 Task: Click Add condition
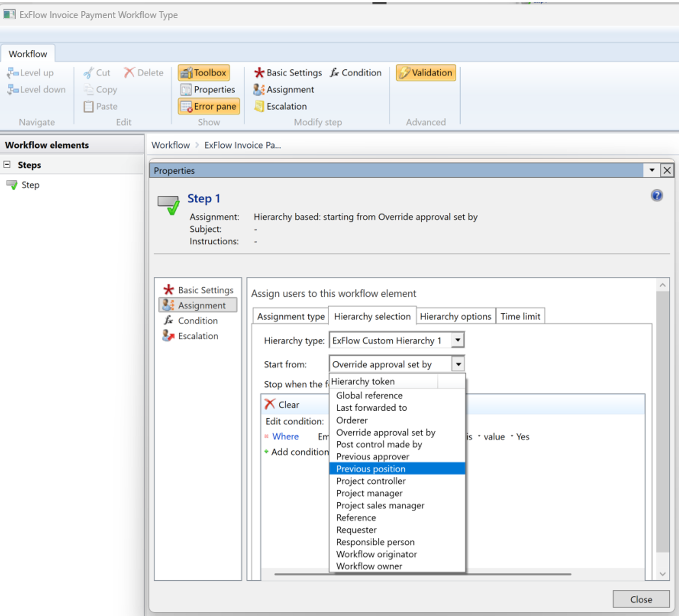[297, 452]
